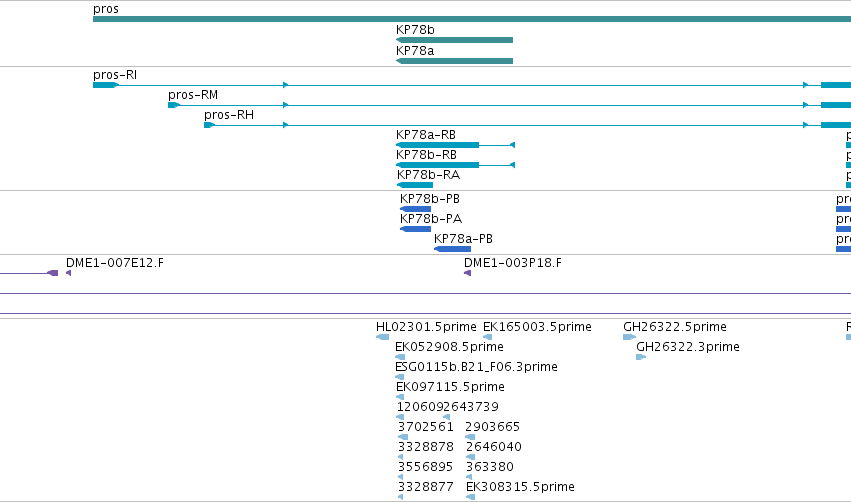This screenshot has width=851, height=502.
Task: Click the EK097115.5prime EST arrow
Action: 400,397
